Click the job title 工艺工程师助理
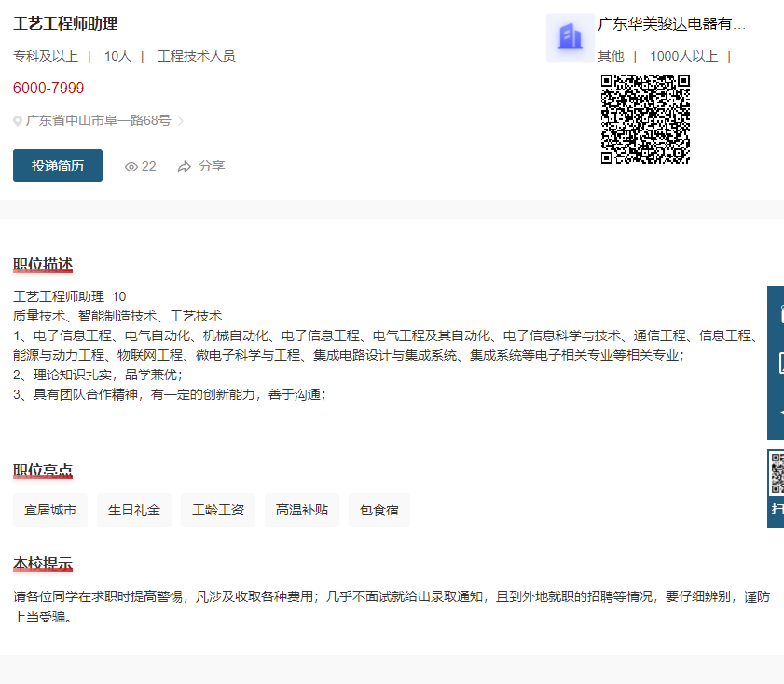The image size is (784, 684). point(65,23)
